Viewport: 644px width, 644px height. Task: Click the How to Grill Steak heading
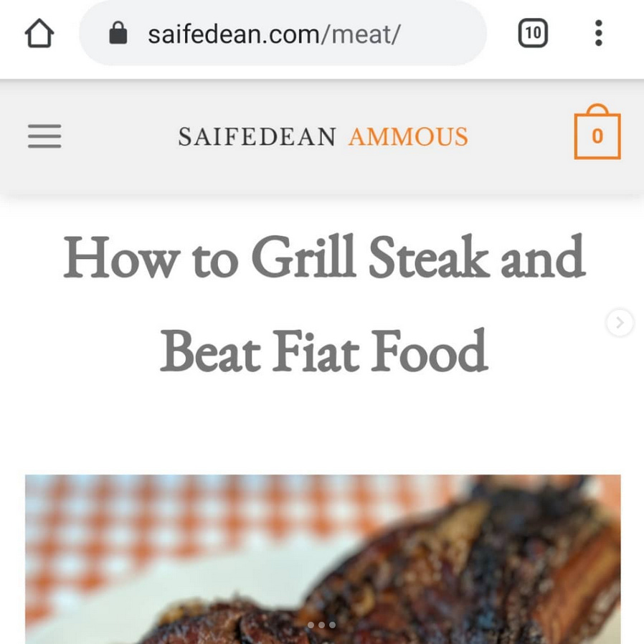click(324, 257)
